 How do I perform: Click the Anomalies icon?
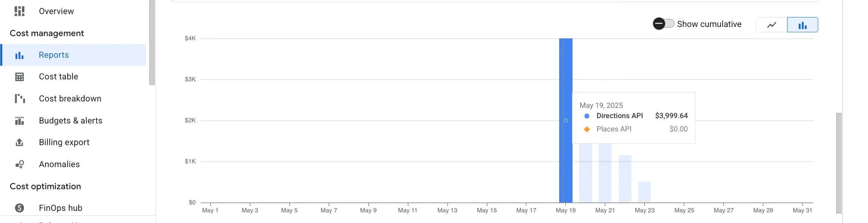(x=19, y=164)
